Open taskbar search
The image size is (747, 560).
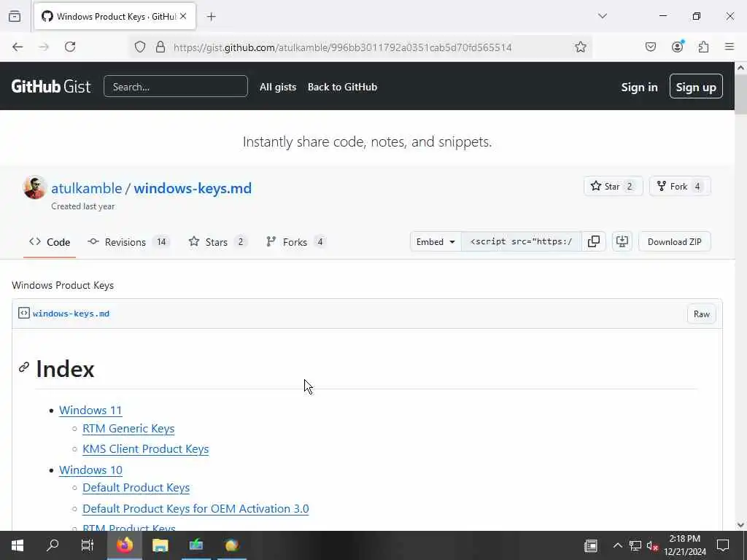click(x=53, y=545)
